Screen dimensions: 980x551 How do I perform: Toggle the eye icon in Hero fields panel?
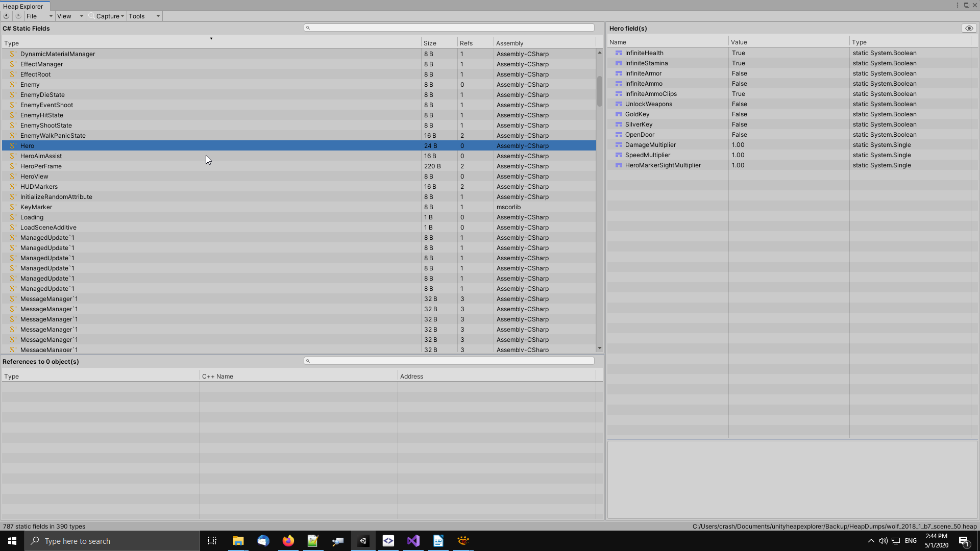pyautogui.click(x=969, y=29)
